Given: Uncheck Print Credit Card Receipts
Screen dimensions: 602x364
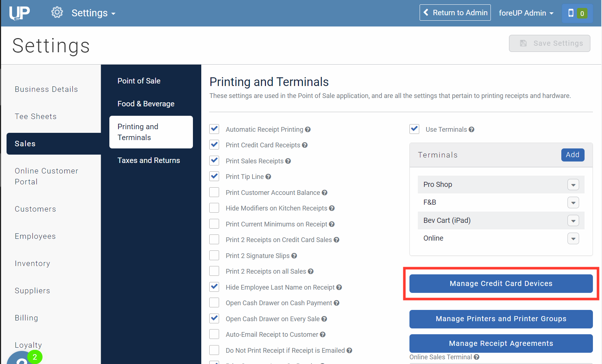Looking at the screenshot, I should tap(214, 144).
